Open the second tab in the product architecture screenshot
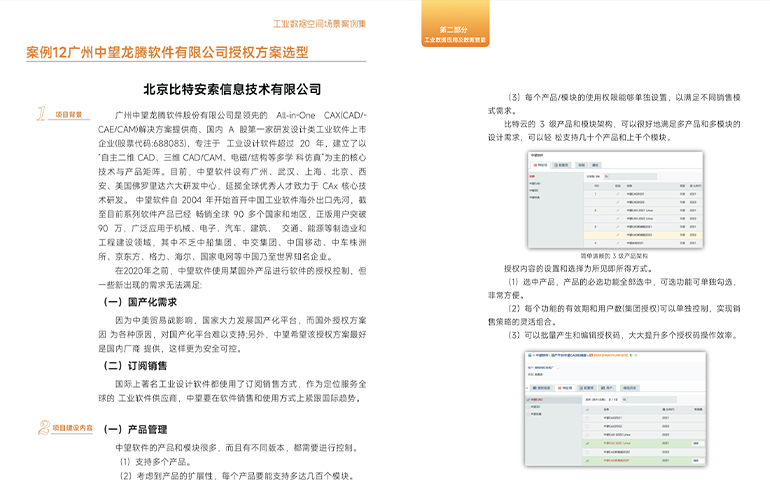Screen dimensions: 770x494 pos(561,165)
